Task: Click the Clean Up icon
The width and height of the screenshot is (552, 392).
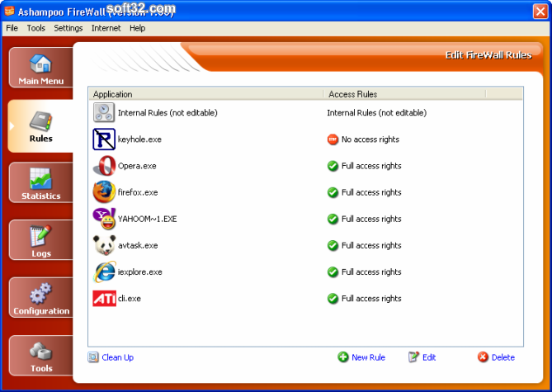Action: pyautogui.click(x=93, y=357)
